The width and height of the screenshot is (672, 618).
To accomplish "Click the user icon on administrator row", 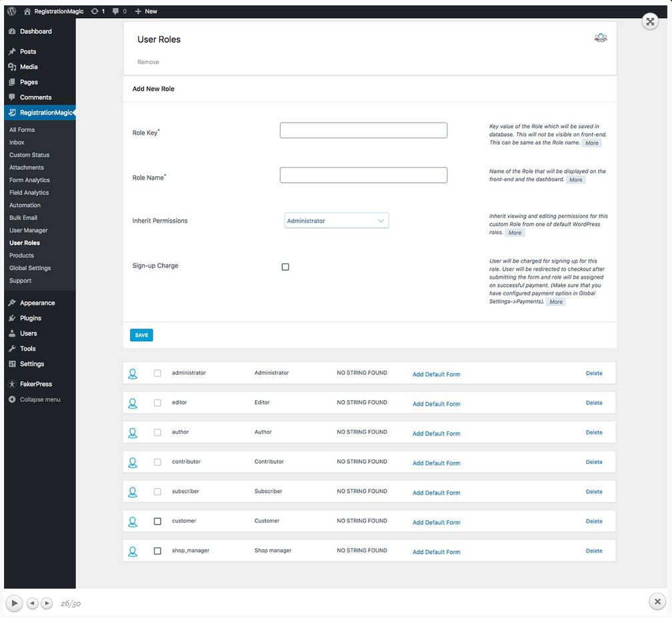I will point(133,374).
